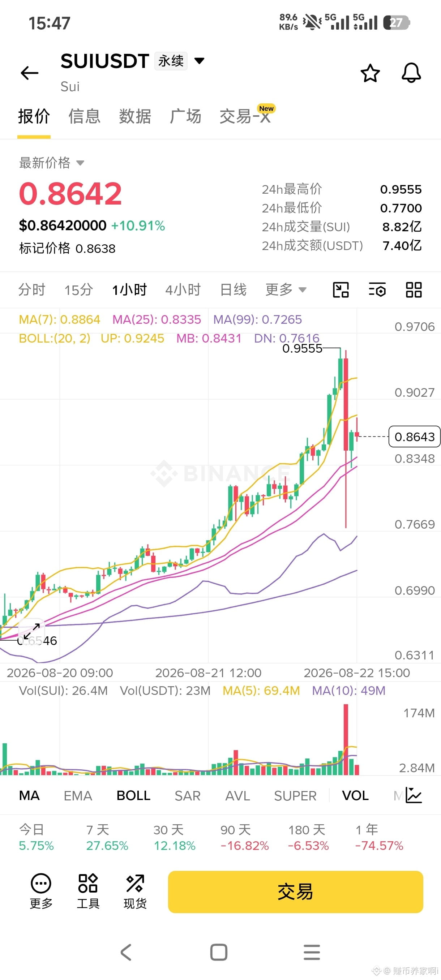The width and height of the screenshot is (441, 980).
Task: Go back with the arrow icon
Action: click(x=30, y=73)
